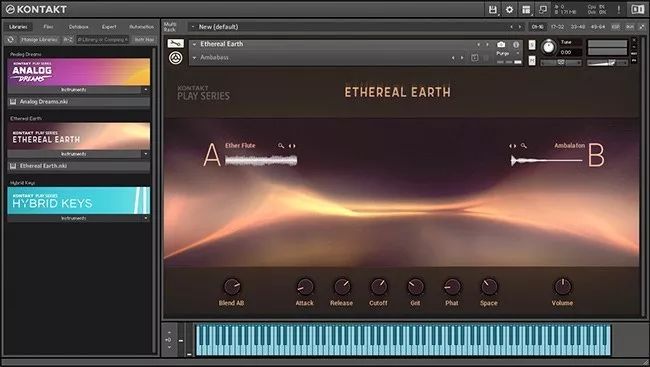Toggle A-Z library sorting
The height and width of the screenshot is (367, 650).
pos(68,39)
